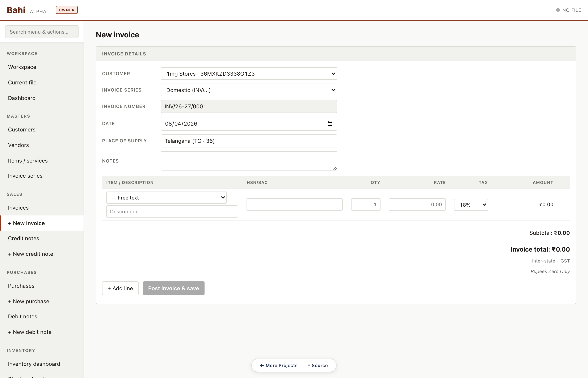Go to Invoice series settings
This screenshot has width=588, height=378.
[25, 176]
